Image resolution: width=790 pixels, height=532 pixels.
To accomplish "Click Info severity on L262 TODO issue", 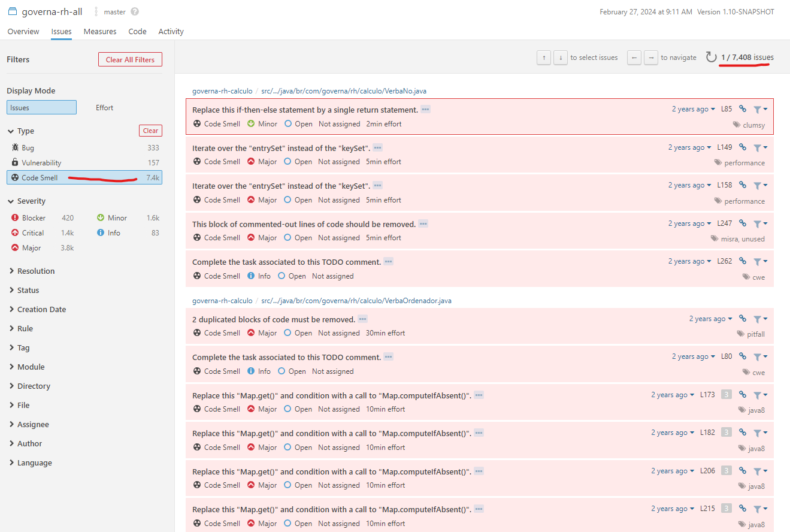I will click(259, 276).
